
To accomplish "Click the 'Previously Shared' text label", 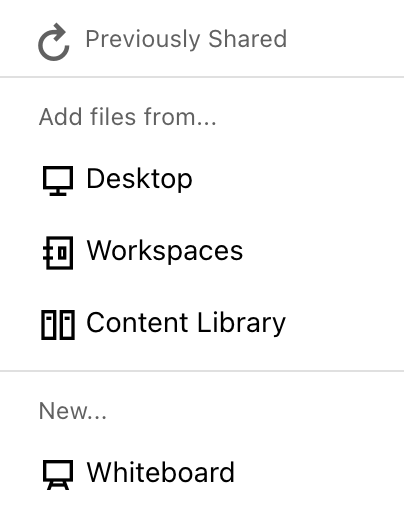I will 186,39.
